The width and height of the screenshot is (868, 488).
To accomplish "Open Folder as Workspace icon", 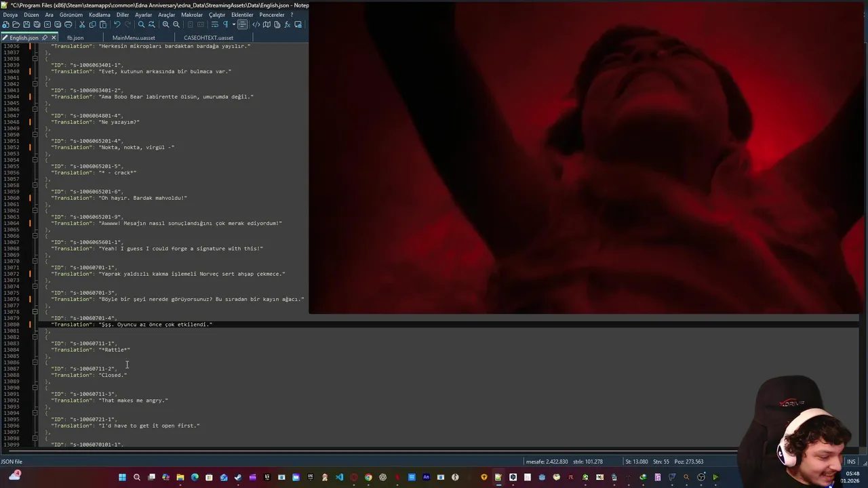I will [x=298, y=24].
